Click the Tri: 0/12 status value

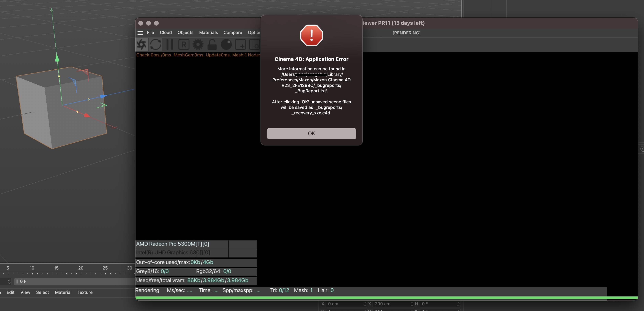(280, 290)
